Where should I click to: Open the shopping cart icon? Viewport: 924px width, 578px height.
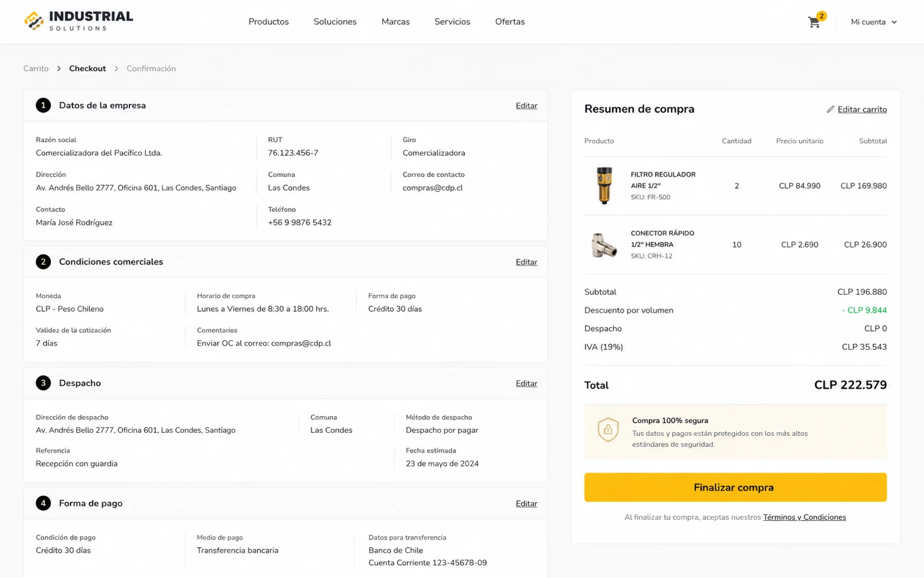tap(814, 23)
